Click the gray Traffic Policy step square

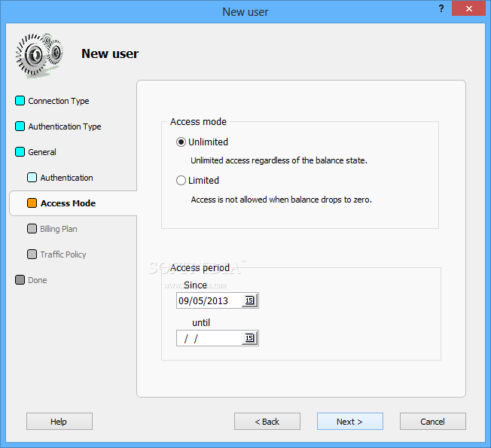pos(32,254)
